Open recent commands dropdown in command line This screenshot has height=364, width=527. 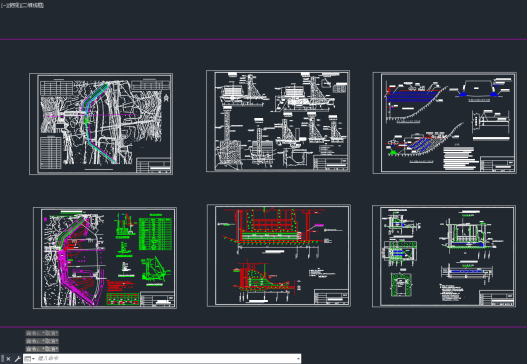point(30,359)
